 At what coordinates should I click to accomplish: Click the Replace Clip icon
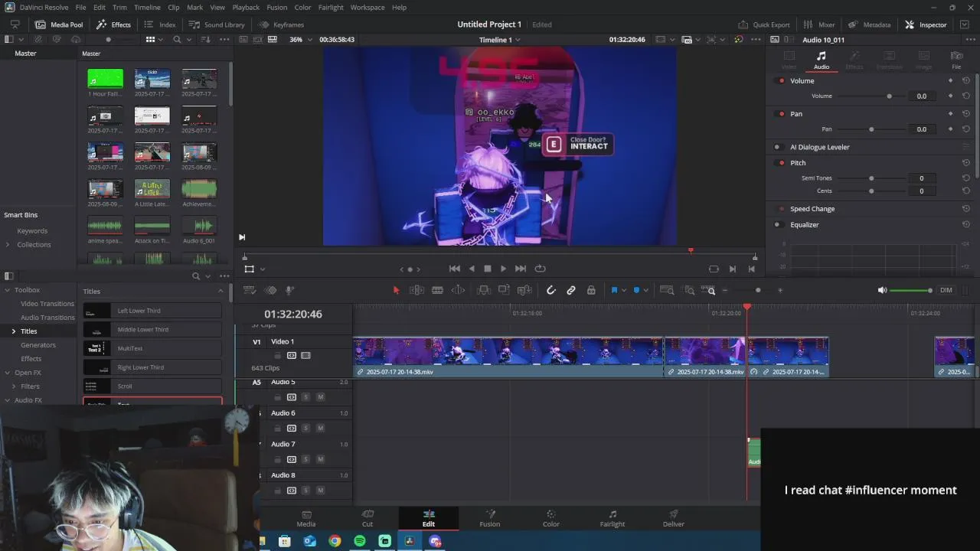(524, 290)
